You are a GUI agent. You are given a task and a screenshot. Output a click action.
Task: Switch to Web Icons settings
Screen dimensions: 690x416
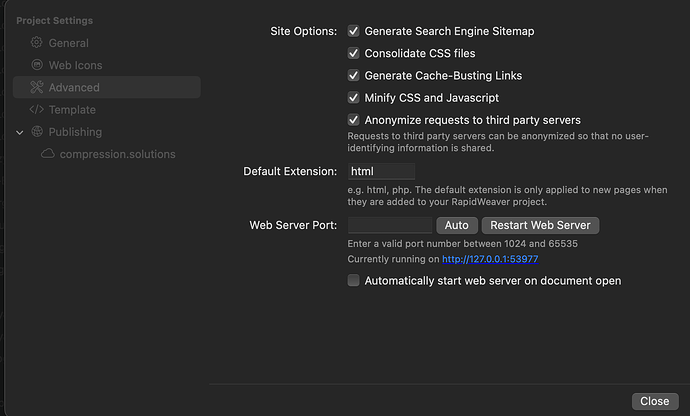click(x=75, y=65)
